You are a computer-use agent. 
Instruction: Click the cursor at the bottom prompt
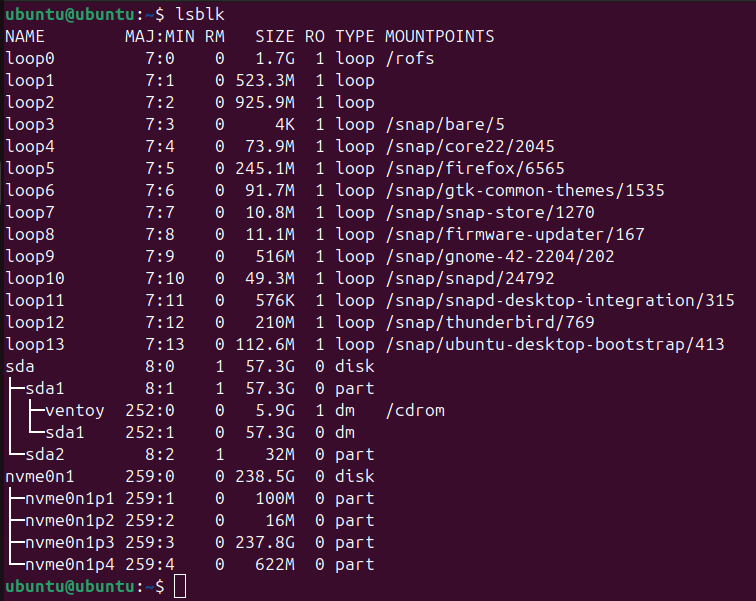point(179,587)
